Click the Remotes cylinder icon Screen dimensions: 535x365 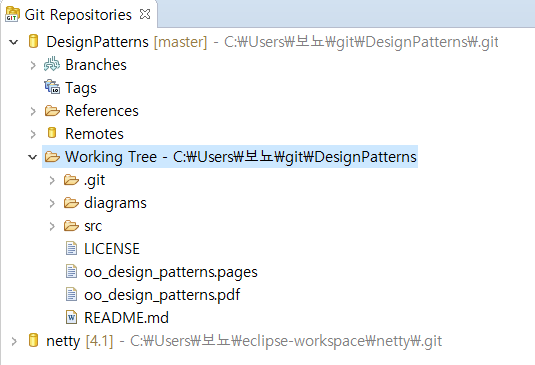52,133
